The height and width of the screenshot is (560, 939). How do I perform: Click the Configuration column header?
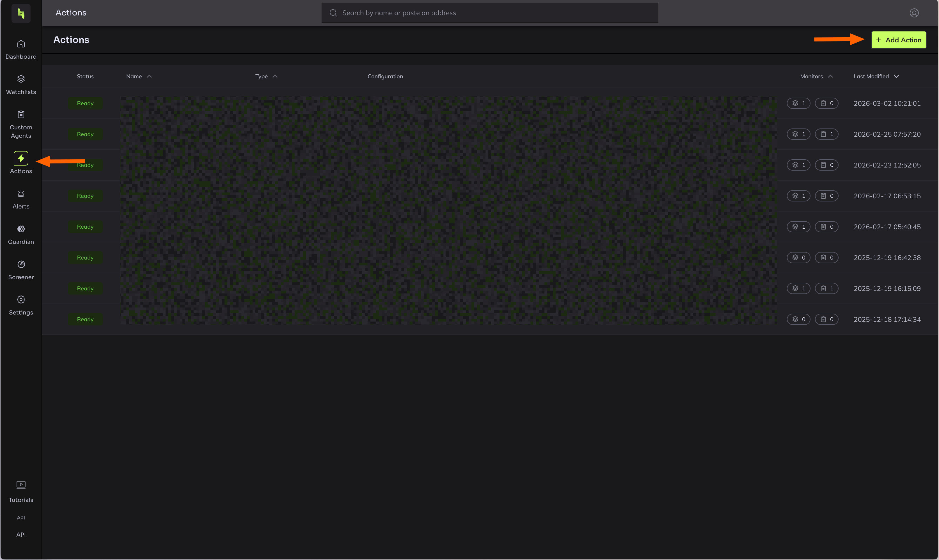pos(385,76)
